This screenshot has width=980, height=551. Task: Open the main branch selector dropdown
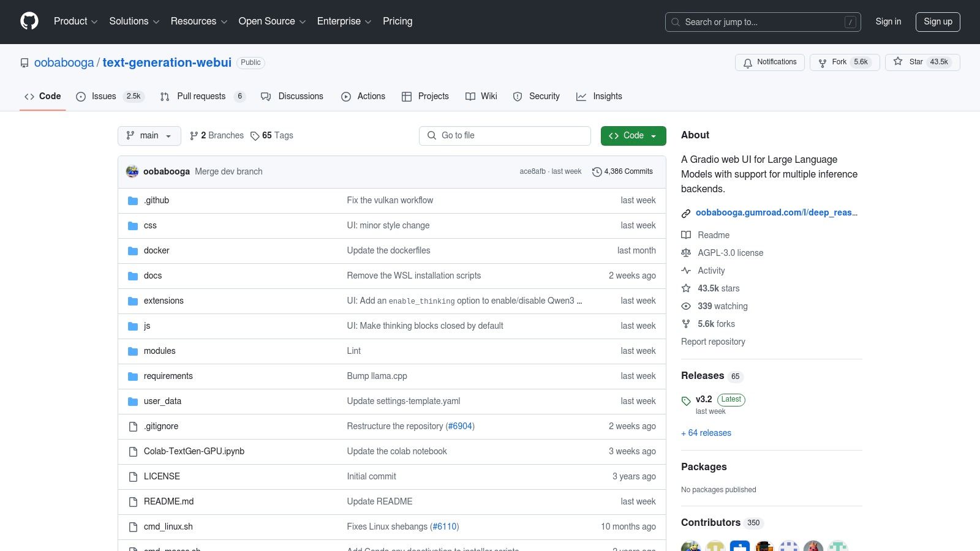(x=149, y=136)
